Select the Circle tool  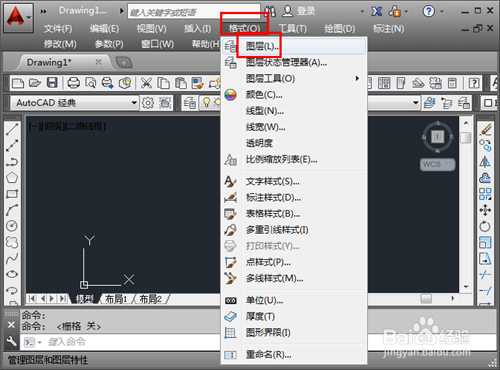12,226
